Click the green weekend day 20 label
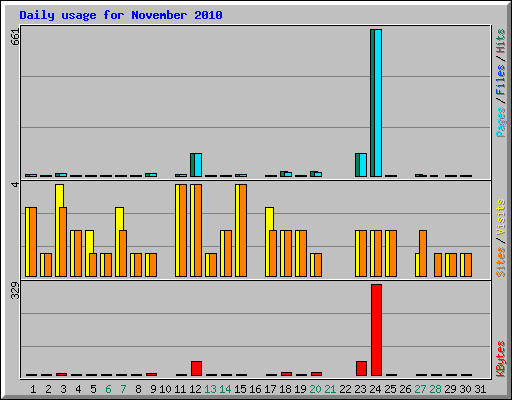Viewport: 512px width, 400px height. 315,389
